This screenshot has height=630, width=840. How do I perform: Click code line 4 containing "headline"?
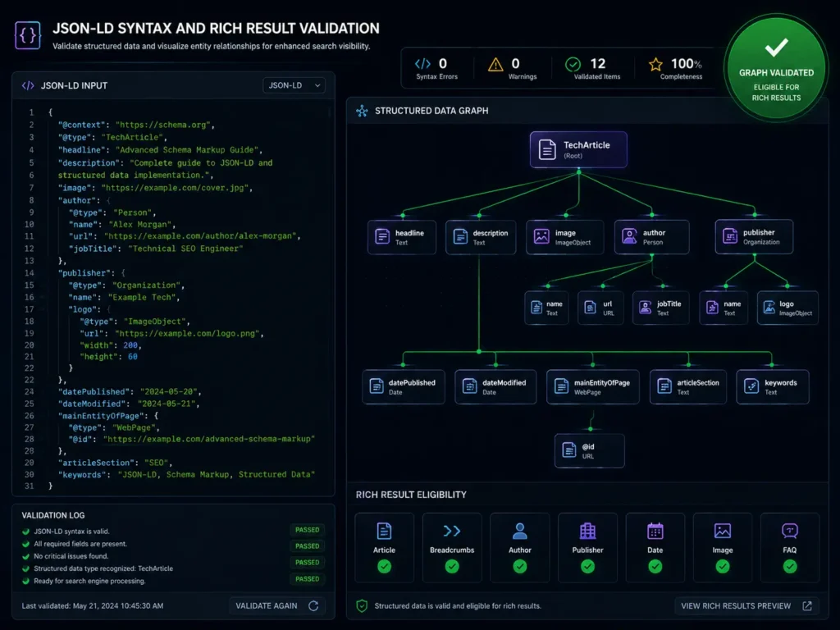(160, 150)
